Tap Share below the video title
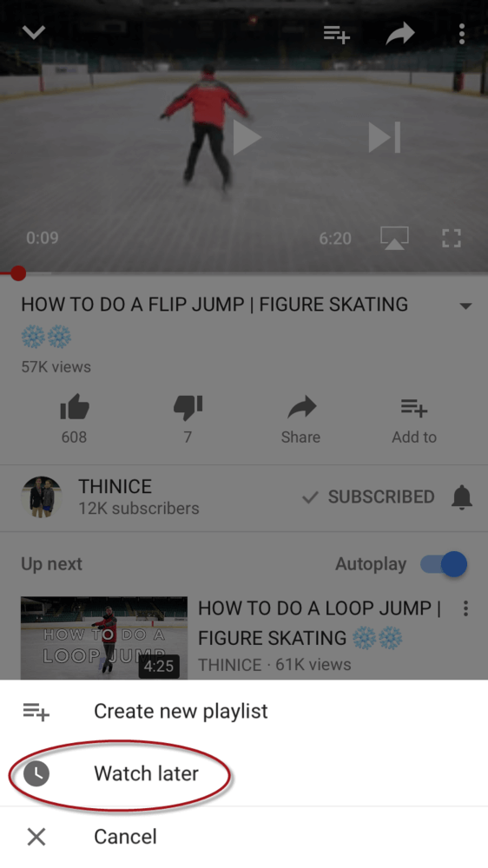 pos(300,420)
